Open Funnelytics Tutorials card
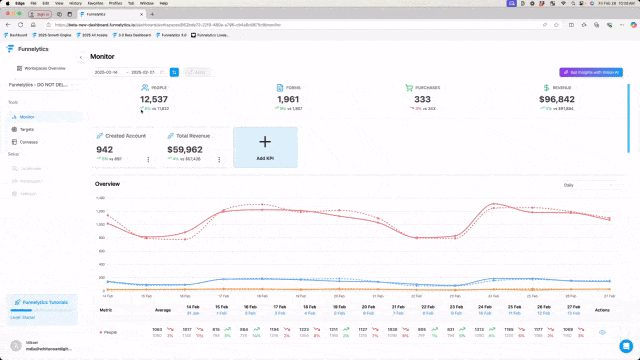This screenshot has height=360, width=640. point(42,309)
